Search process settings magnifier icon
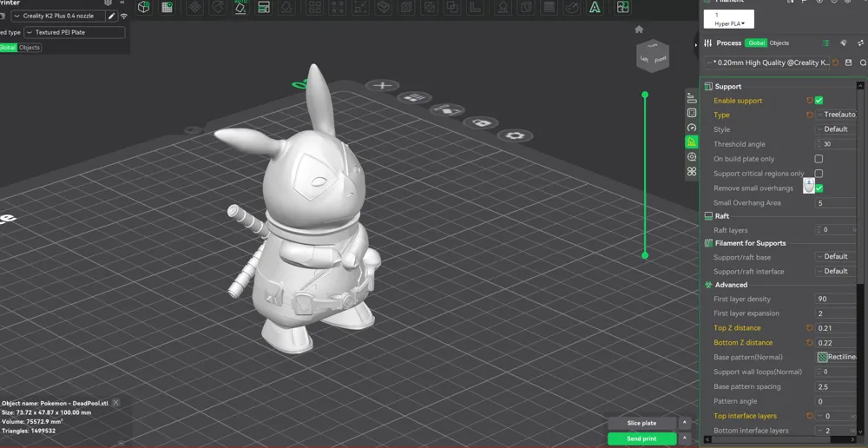Viewport: 868px width, 448px height. [x=863, y=63]
